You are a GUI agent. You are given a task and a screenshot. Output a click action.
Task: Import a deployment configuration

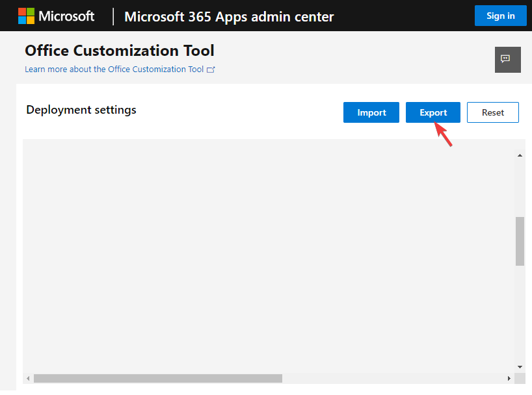coord(371,112)
